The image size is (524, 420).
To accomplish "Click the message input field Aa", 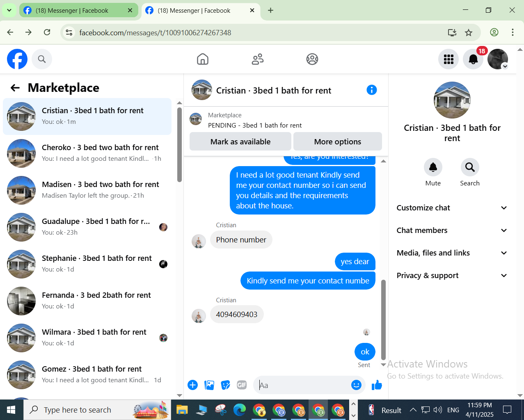I will tap(303, 385).
